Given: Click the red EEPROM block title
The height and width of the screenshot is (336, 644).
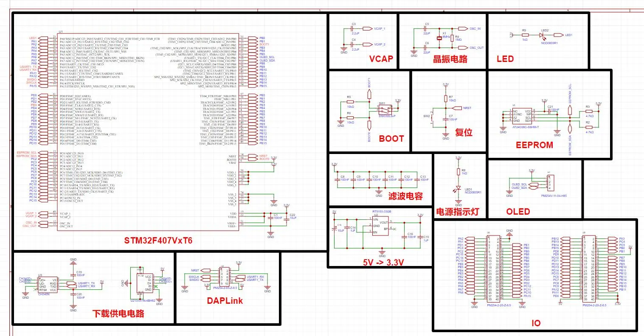Looking at the screenshot, I should pos(534,145).
